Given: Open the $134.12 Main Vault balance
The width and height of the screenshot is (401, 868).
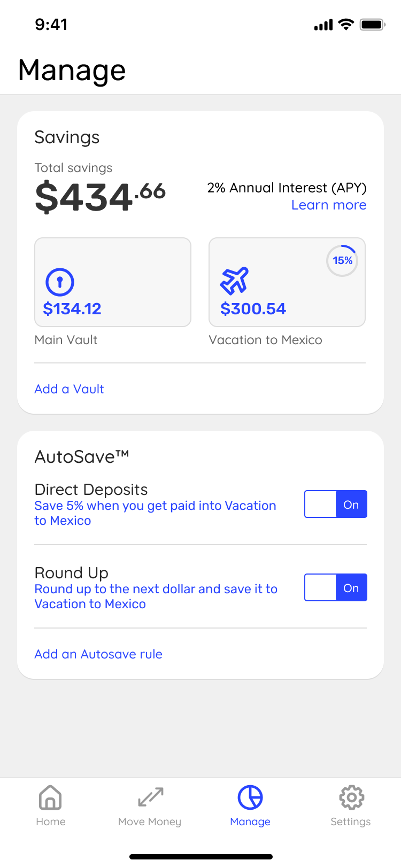Looking at the screenshot, I should click(72, 309).
